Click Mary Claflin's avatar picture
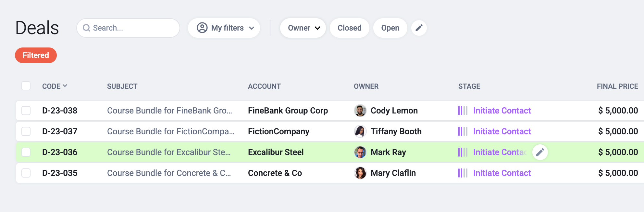The image size is (644, 212). (360, 173)
